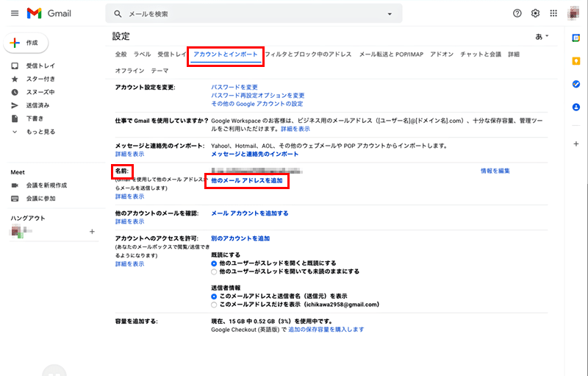Open the settings gear icon
This screenshot has height=376, width=588.
[x=535, y=13]
